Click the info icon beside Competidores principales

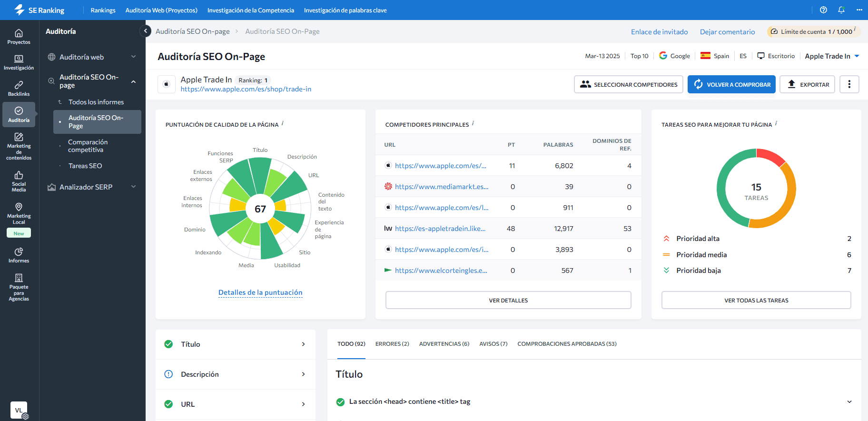click(x=473, y=123)
